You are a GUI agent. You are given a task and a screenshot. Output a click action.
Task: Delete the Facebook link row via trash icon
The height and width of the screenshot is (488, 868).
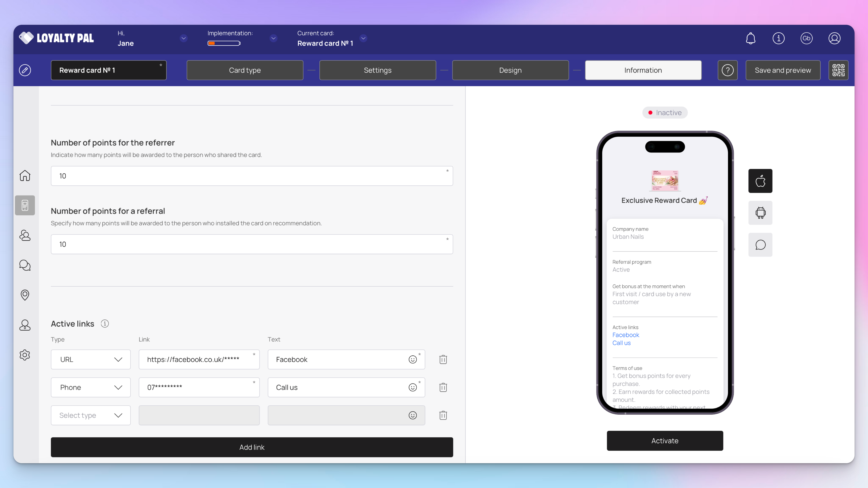tap(443, 359)
